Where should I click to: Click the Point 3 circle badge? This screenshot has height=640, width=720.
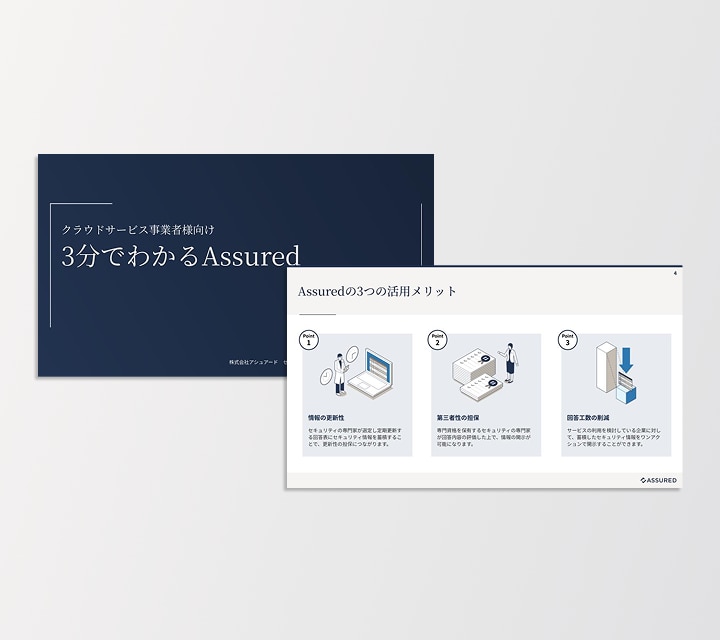[568, 340]
